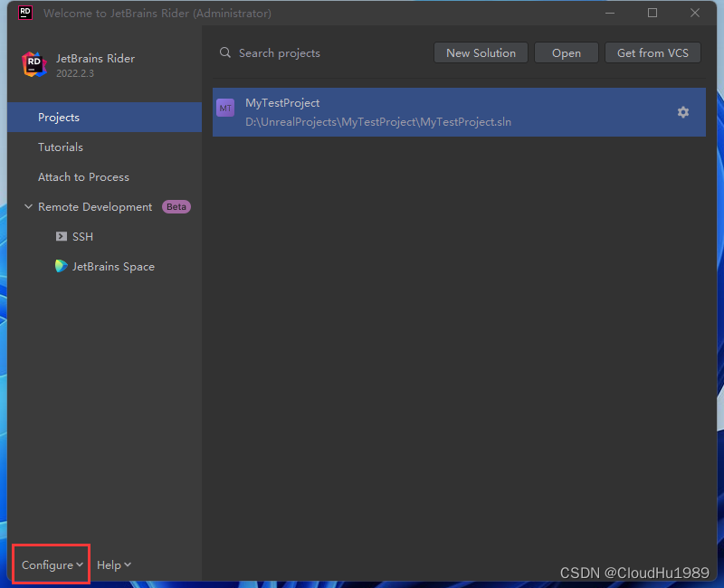Image resolution: width=724 pixels, height=588 pixels.
Task: Click the 2022.2.3 version text
Action: point(75,73)
